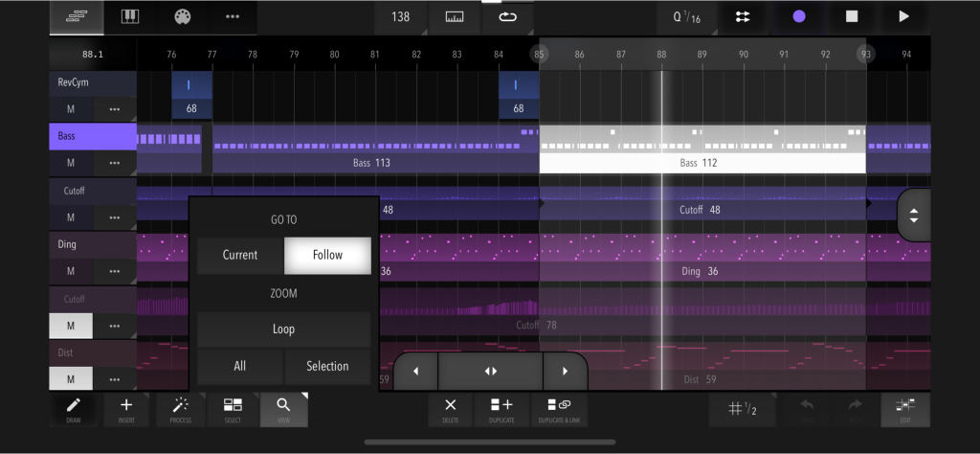
Task: Zoom to Selection
Action: tap(327, 367)
